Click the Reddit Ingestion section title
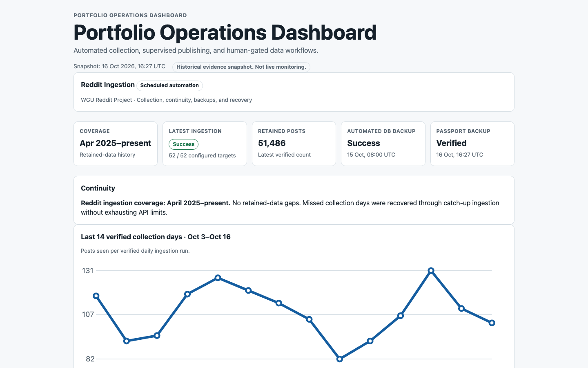The width and height of the screenshot is (588, 368). coord(108,85)
